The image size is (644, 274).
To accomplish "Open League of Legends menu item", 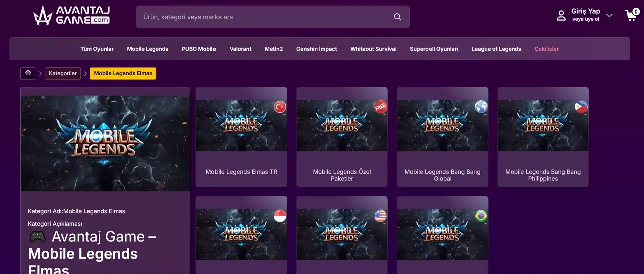I will (x=496, y=49).
